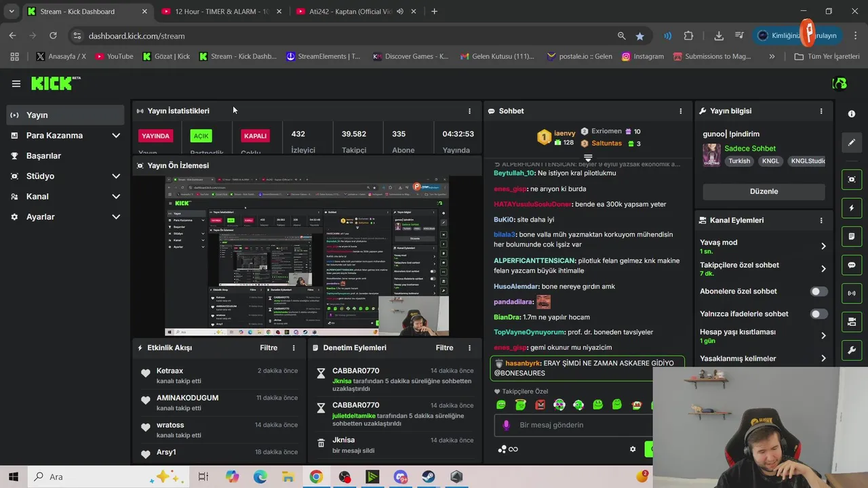Image resolution: width=868 pixels, height=488 pixels.
Task: Open options menu of Denetim Eylemleri panel
Action: [469, 348]
